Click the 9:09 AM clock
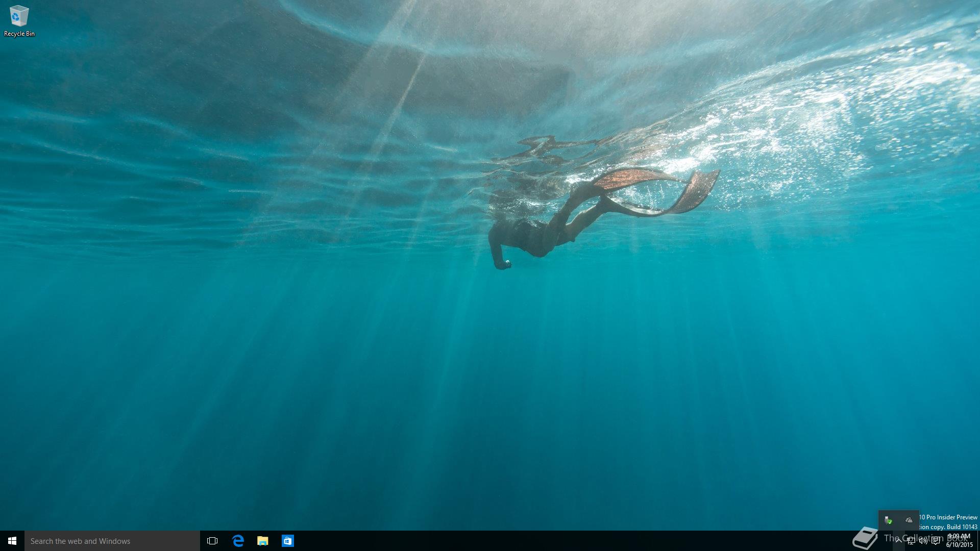Screen dimensions: 980x551 tap(959, 536)
